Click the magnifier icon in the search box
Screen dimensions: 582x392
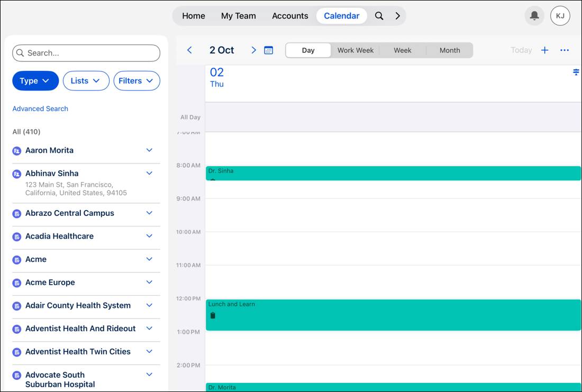20,53
